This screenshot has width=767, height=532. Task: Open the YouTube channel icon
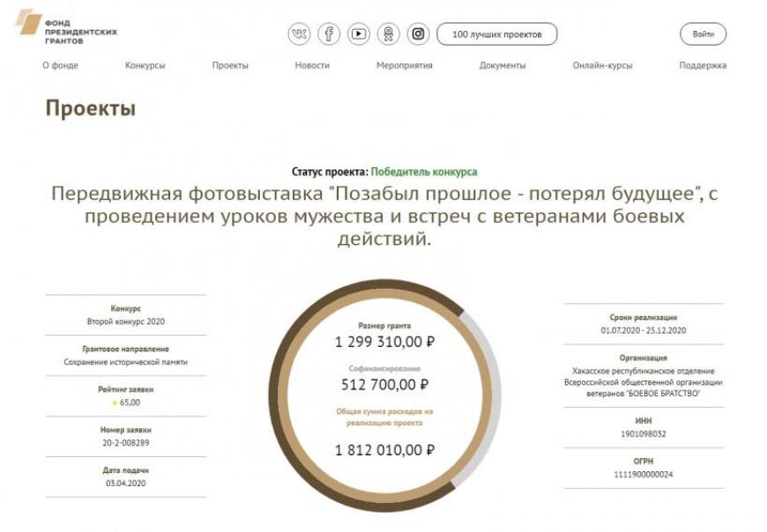click(x=358, y=34)
